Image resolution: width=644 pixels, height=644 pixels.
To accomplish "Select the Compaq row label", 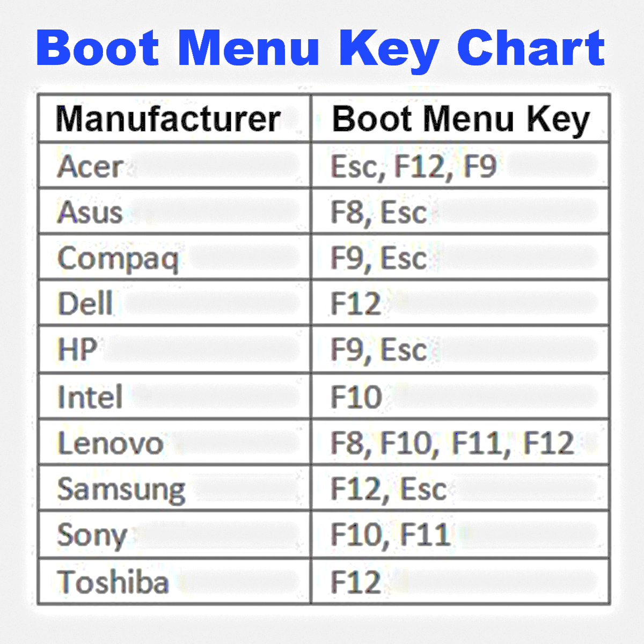I will pos(174,257).
